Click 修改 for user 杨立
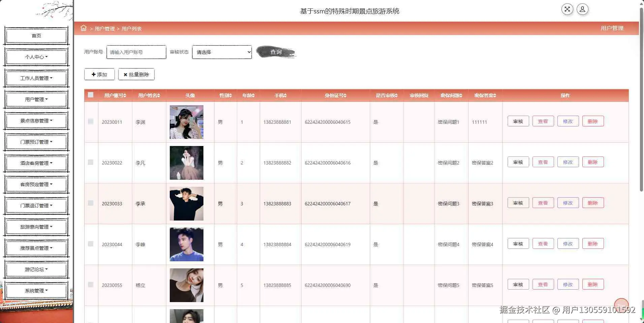Image resolution: width=644 pixels, height=323 pixels. (x=568, y=284)
